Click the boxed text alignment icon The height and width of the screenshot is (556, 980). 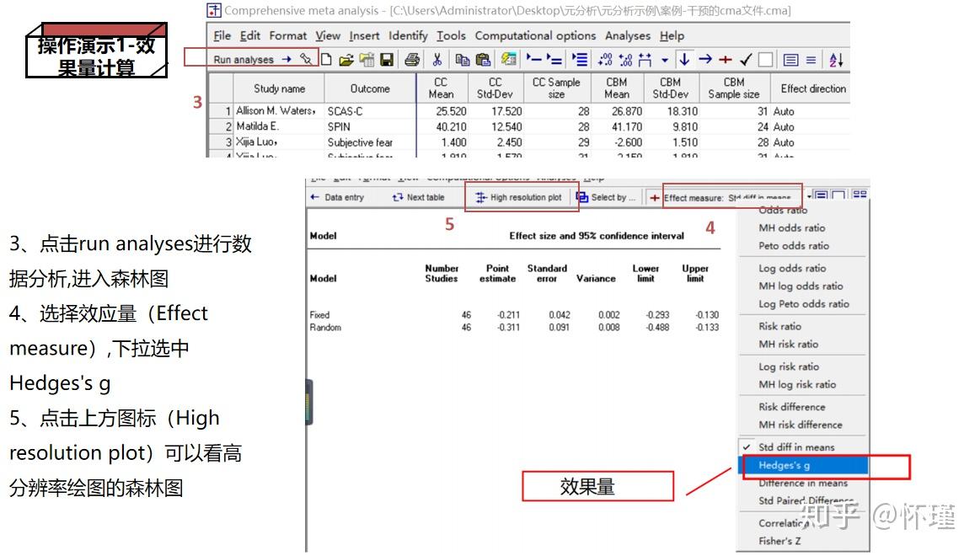790,59
